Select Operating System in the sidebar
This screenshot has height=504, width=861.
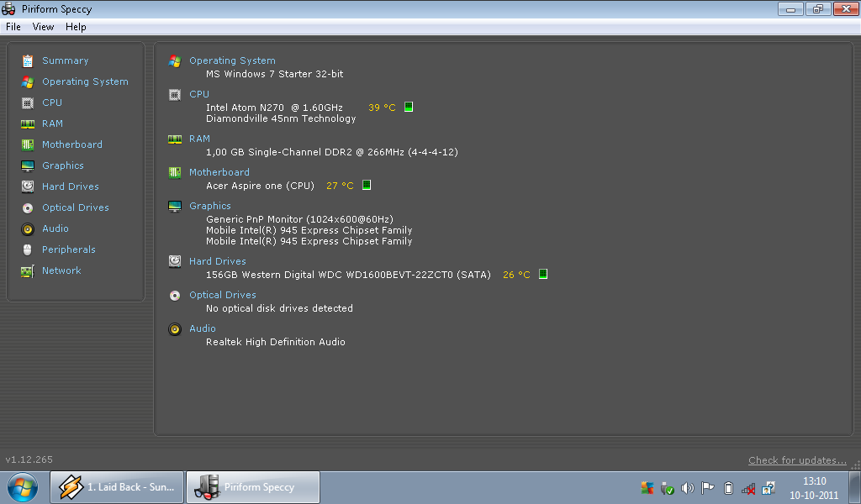[85, 81]
